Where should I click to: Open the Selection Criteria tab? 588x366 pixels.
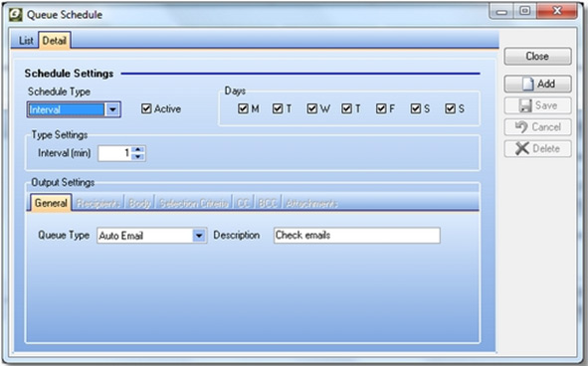point(193,203)
